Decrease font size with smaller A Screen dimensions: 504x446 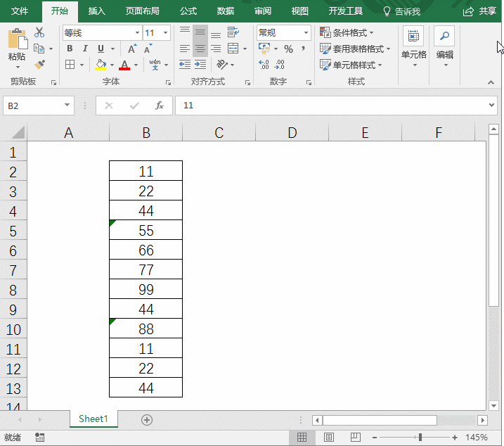point(148,49)
